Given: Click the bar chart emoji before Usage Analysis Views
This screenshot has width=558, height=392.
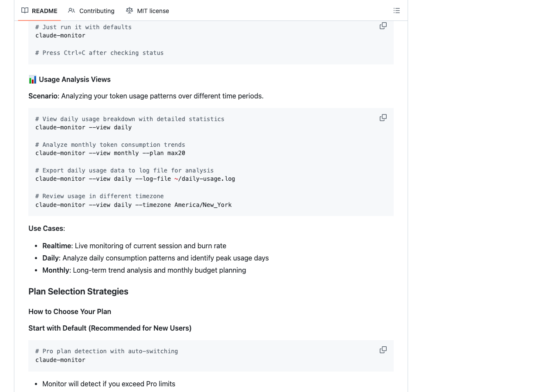Looking at the screenshot, I should (x=33, y=79).
